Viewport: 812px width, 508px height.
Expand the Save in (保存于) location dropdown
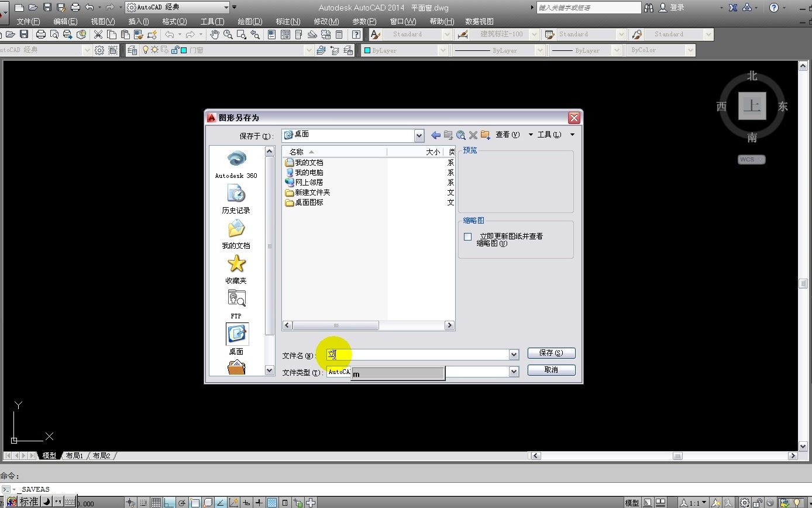click(419, 136)
